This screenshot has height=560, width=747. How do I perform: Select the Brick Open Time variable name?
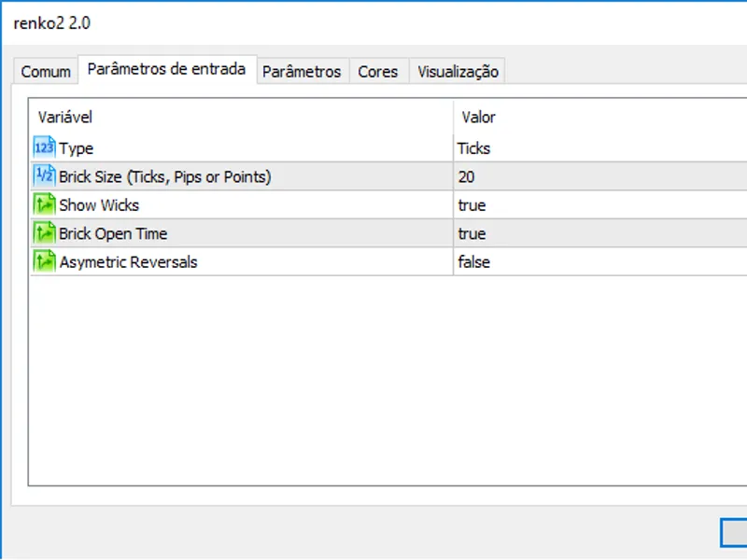pos(113,234)
